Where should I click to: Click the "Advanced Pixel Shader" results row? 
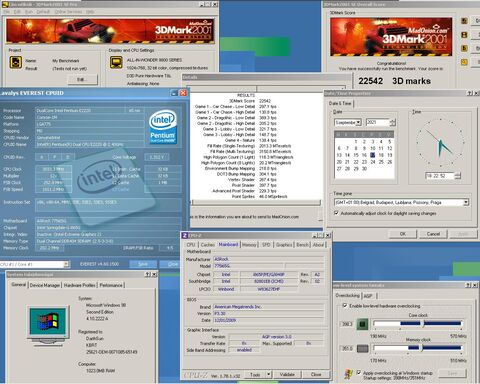(x=244, y=191)
